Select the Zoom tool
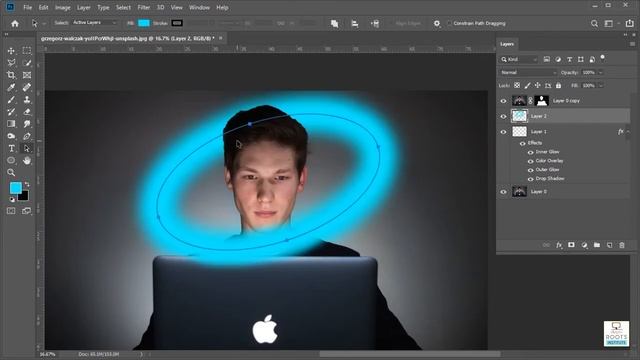The width and height of the screenshot is (640, 360). (11, 173)
